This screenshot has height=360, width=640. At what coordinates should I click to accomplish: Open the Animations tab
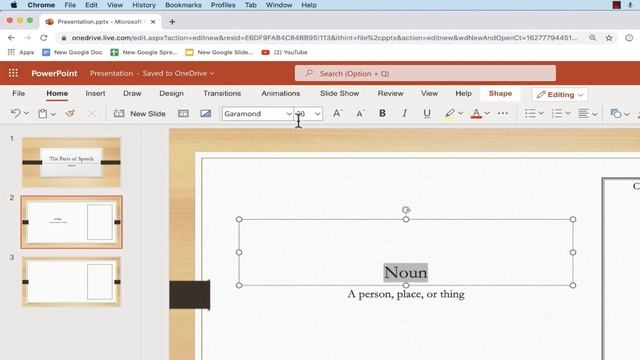pos(280,93)
